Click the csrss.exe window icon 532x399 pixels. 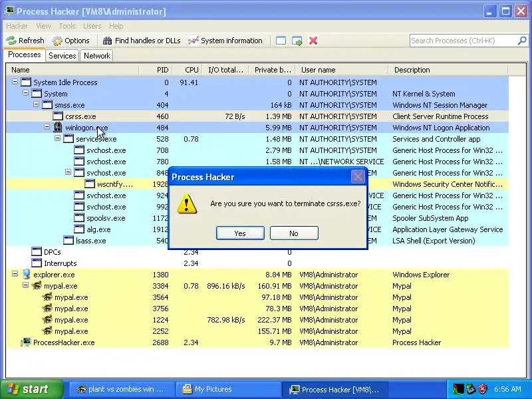[x=58, y=116]
